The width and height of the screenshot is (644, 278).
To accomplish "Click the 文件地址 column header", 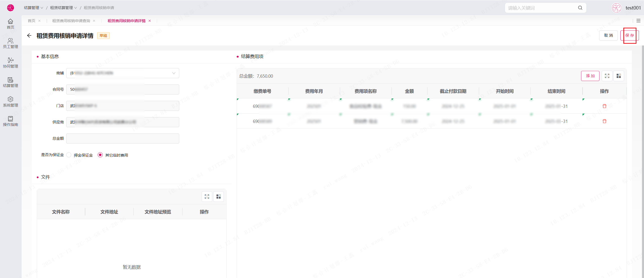I will point(109,212).
